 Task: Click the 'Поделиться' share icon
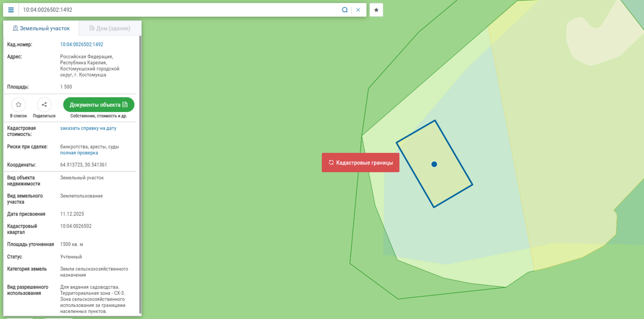[44, 105]
